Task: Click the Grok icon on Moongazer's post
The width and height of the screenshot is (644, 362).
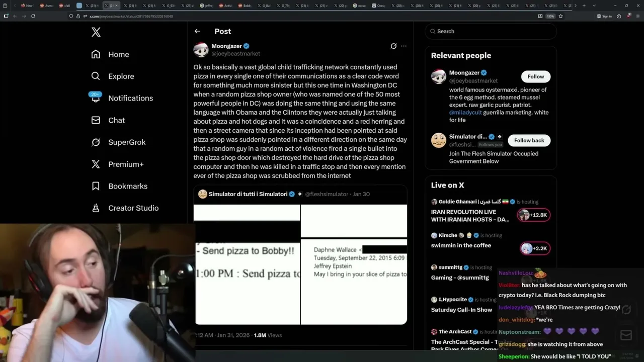Action: [x=393, y=46]
